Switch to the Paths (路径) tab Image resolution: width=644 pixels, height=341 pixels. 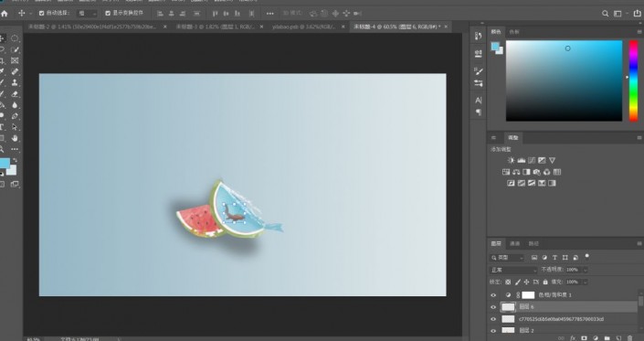[533, 243]
